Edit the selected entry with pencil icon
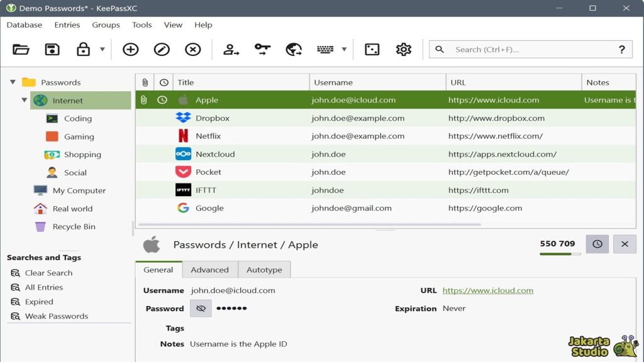The image size is (644, 362). coord(162,50)
